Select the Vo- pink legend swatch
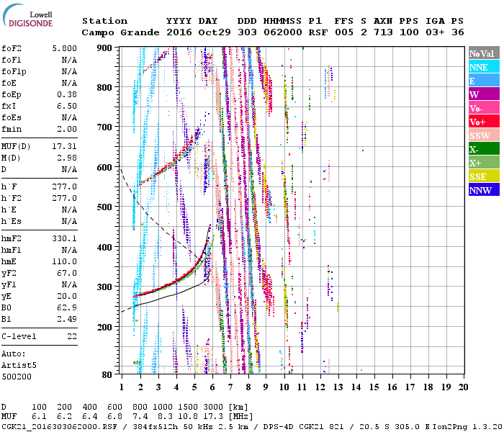 coord(484,108)
